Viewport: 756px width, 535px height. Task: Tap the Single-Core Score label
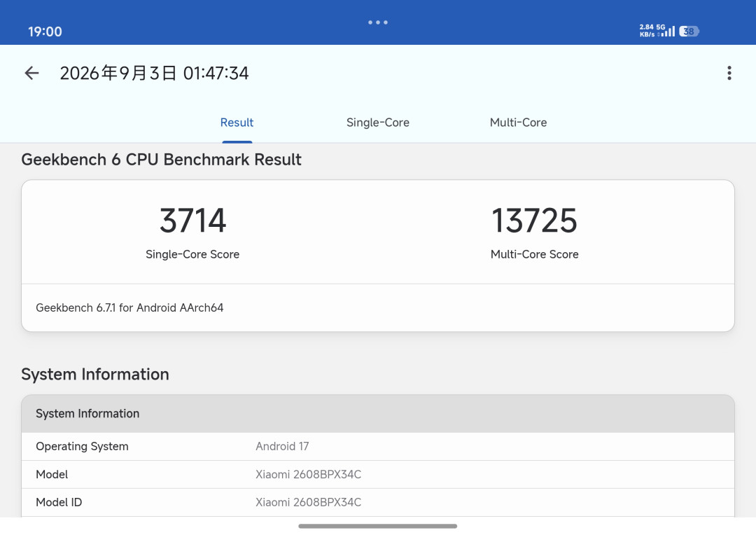pos(192,254)
